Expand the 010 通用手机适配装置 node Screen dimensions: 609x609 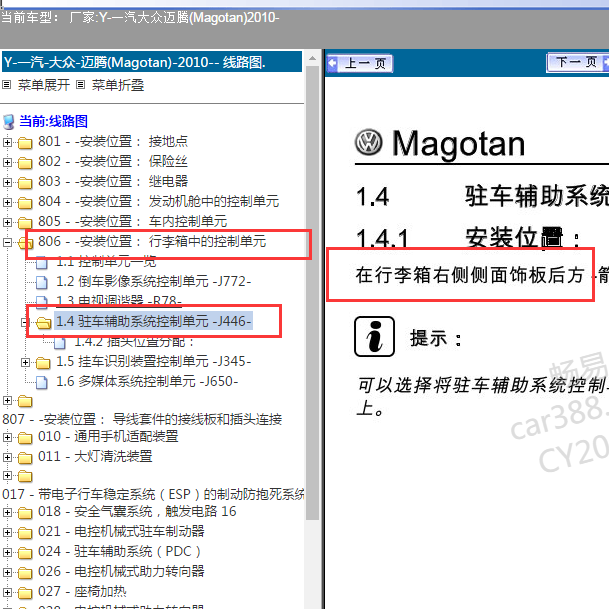[7, 437]
